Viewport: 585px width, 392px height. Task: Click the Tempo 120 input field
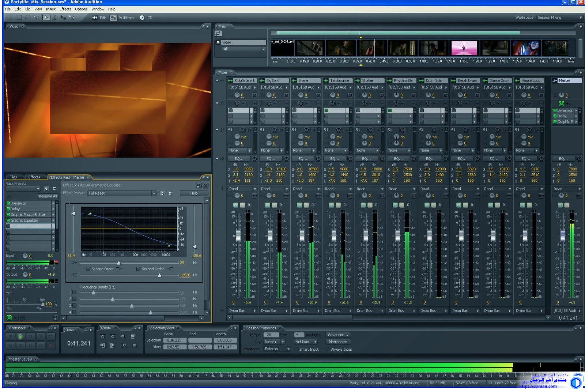pos(271,335)
